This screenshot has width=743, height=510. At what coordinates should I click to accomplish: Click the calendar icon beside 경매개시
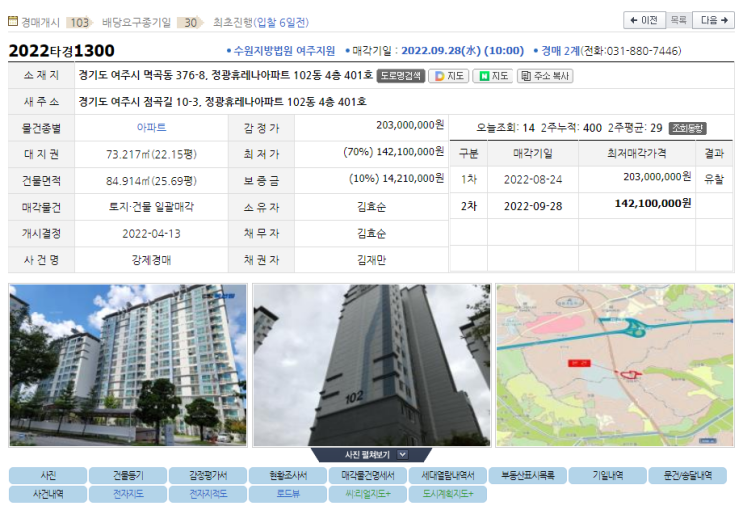click(x=13, y=21)
